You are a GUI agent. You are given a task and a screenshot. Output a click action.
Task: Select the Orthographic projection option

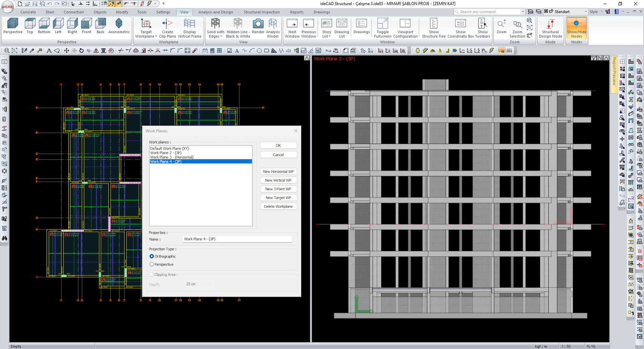[x=152, y=257]
